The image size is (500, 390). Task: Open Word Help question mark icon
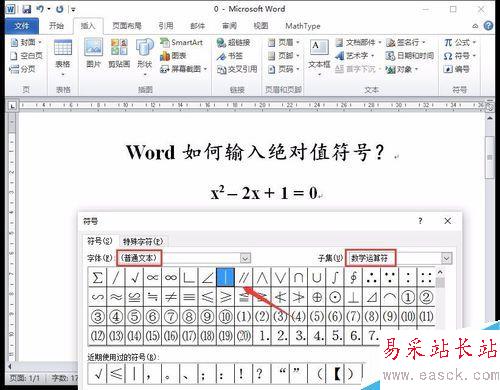(x=488, y=26)
